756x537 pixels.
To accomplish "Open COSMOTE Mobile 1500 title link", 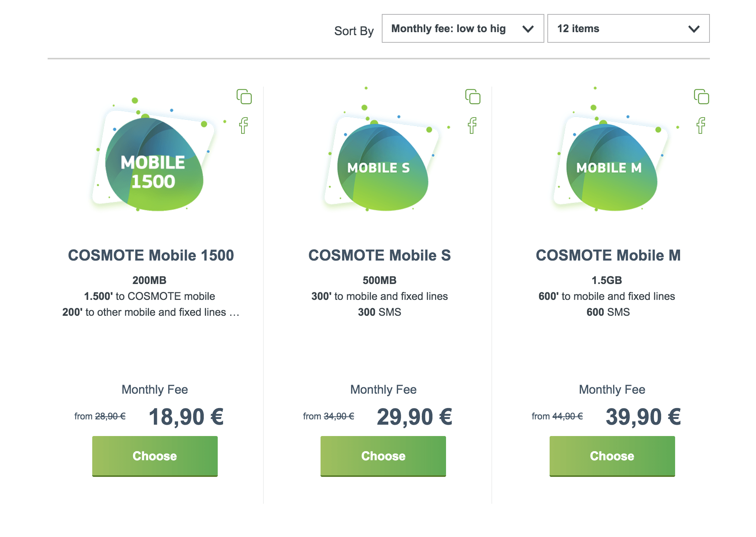I will click(151, 255).
